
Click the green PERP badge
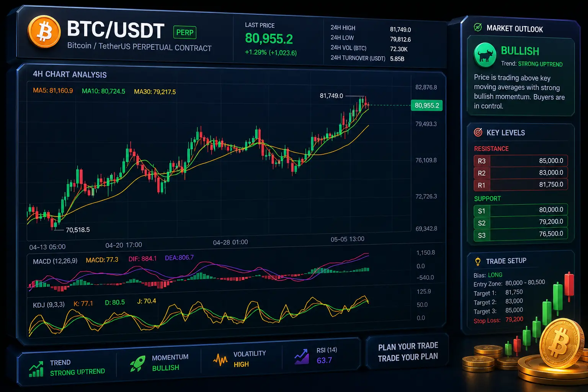click(185, 33)
